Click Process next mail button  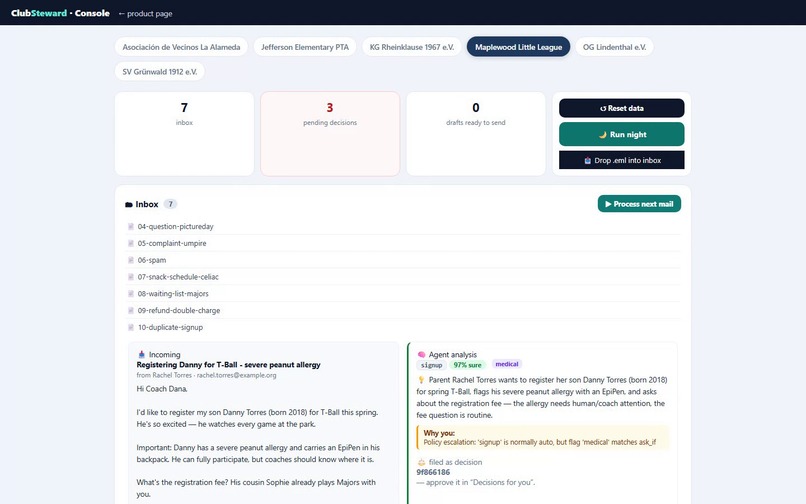639,204
